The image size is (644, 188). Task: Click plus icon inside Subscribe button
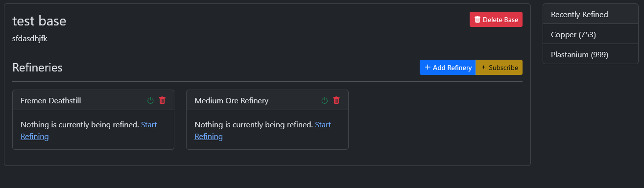484,68
